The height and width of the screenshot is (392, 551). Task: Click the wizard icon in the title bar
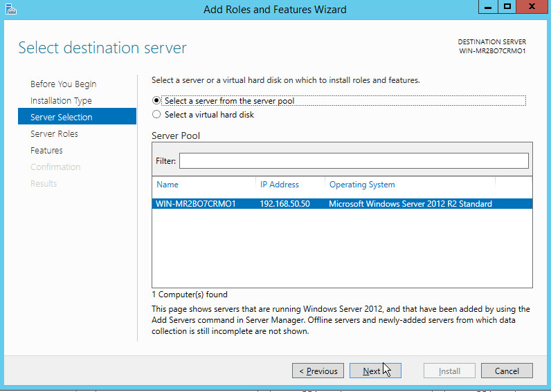(10, 9)
